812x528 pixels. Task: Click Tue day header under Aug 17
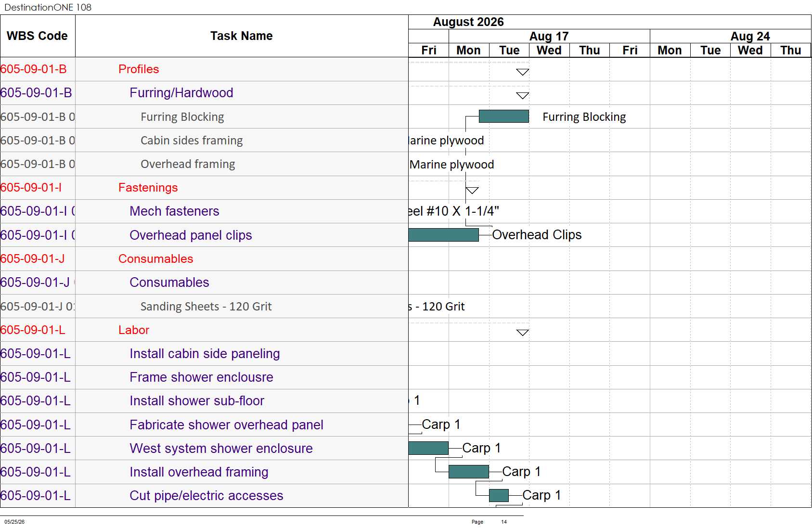pyautogui.click(x=509, y=51)
